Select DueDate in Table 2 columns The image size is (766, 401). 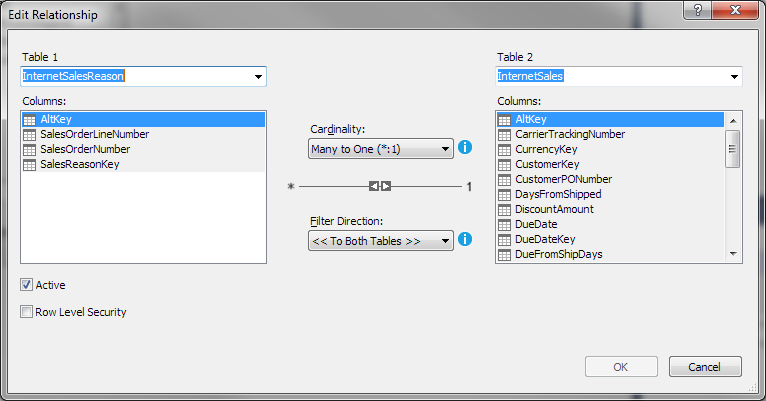[x=610, y=224]
